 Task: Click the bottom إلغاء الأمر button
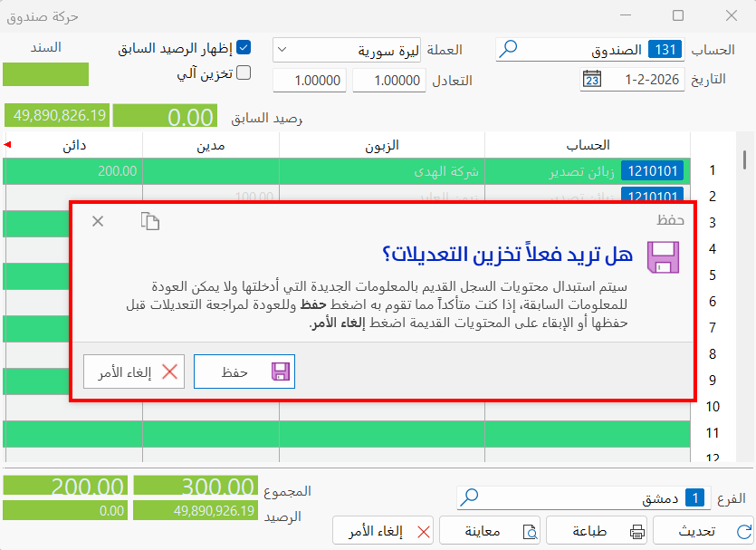click(x=383, y=531)
